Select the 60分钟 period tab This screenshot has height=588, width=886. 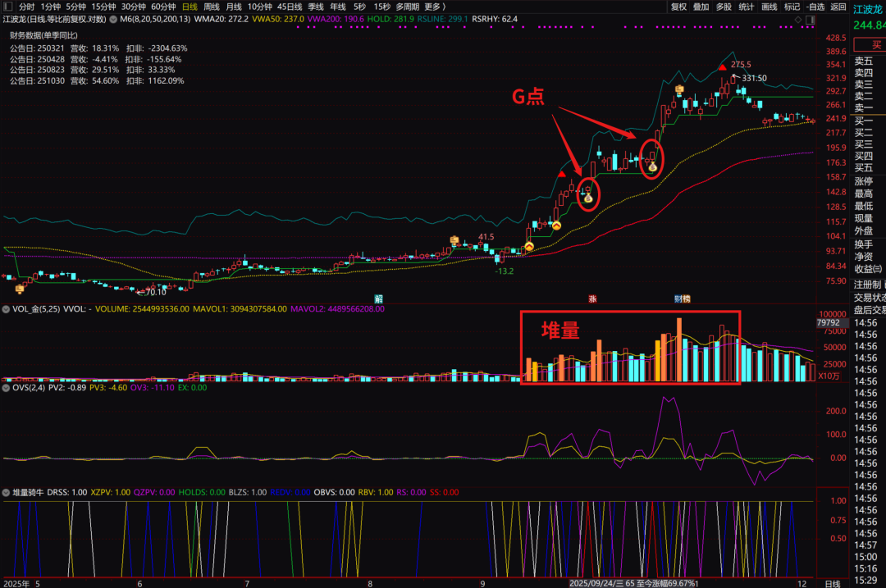163,7
